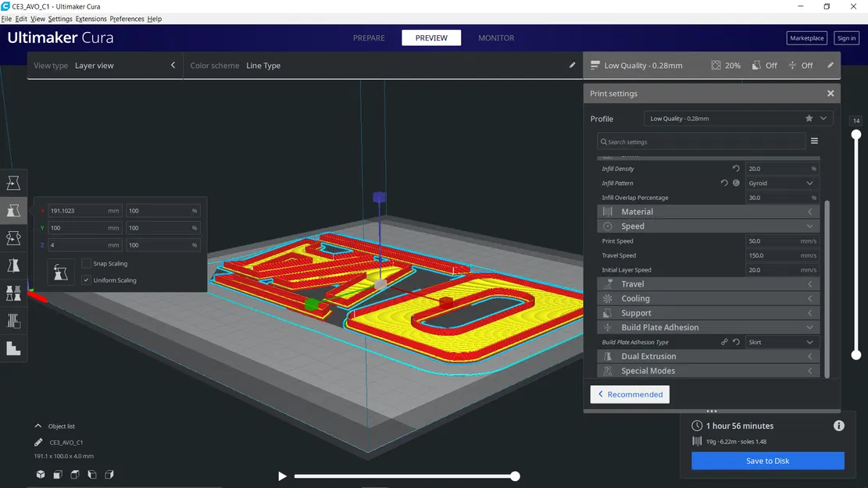Image resolution: width=868 pixels, height=488 pixels.
Task: Open the Profile dropdown
Action: point(738,119)
